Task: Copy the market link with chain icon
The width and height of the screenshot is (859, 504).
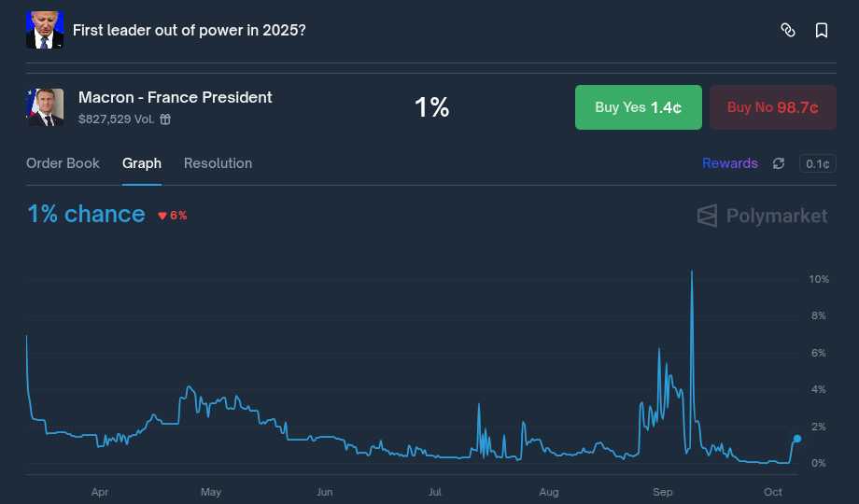Action: pos(787,30)
